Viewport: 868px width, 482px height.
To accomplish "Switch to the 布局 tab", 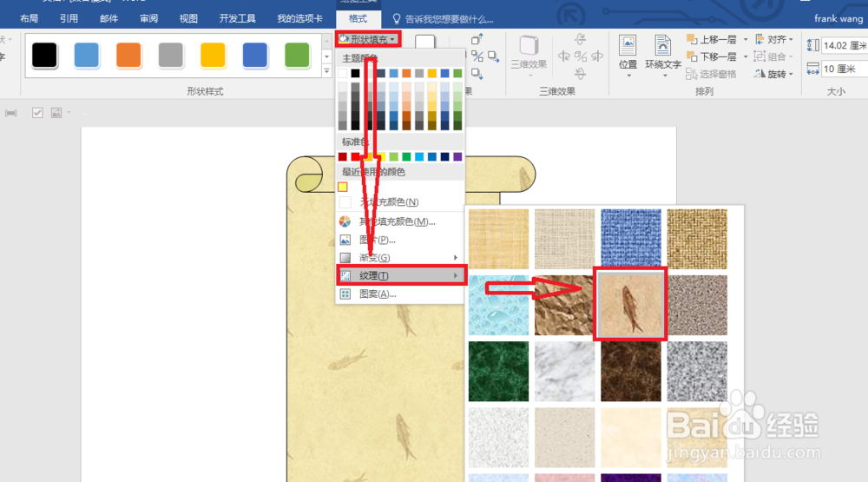I will click(29, 19).
